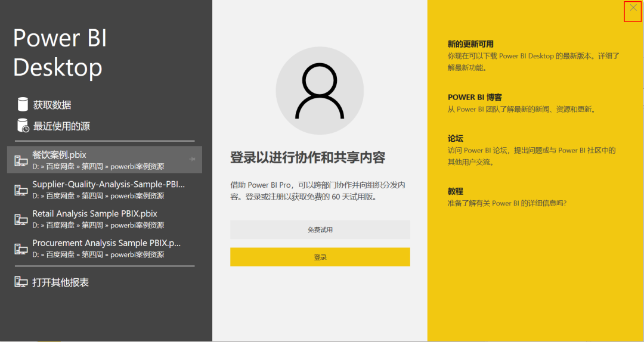
Task: Click the 免费试用 free trial button
Action: [x=320, y=229]
